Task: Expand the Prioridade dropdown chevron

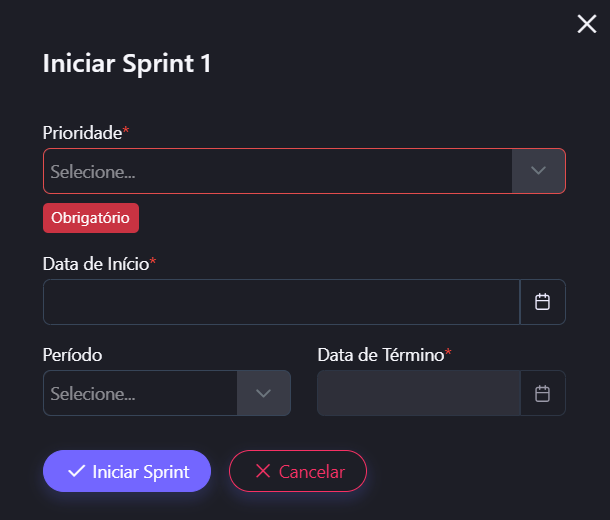Action: click(x=539, y=171)
